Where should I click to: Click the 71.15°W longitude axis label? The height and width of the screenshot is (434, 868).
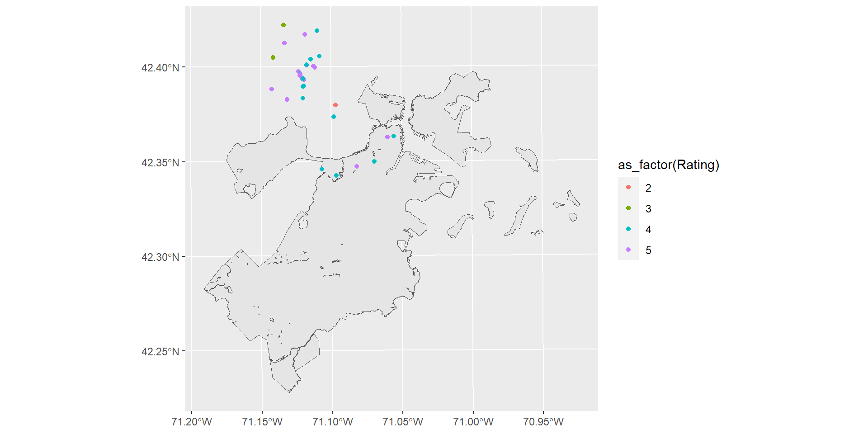[262, 422]
